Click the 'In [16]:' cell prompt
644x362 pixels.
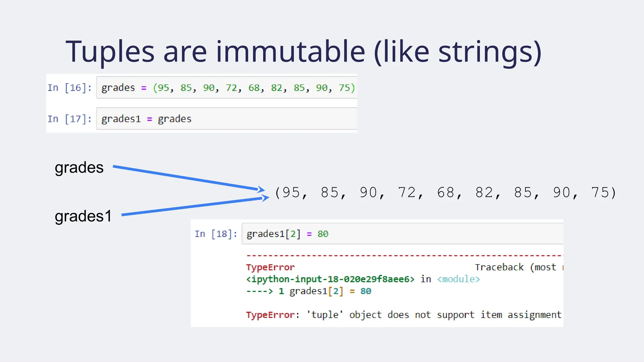pos(69,88)
